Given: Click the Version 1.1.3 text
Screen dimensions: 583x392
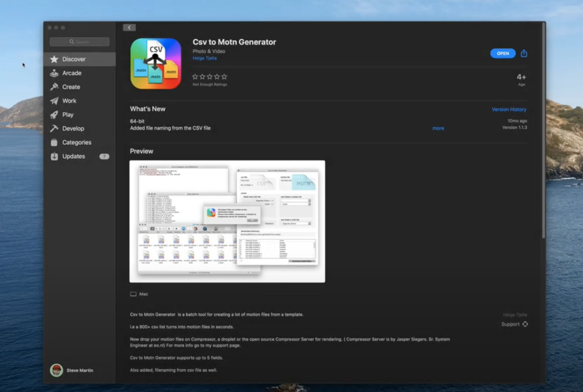Looking at the screenshot, I should click(514, 127).
